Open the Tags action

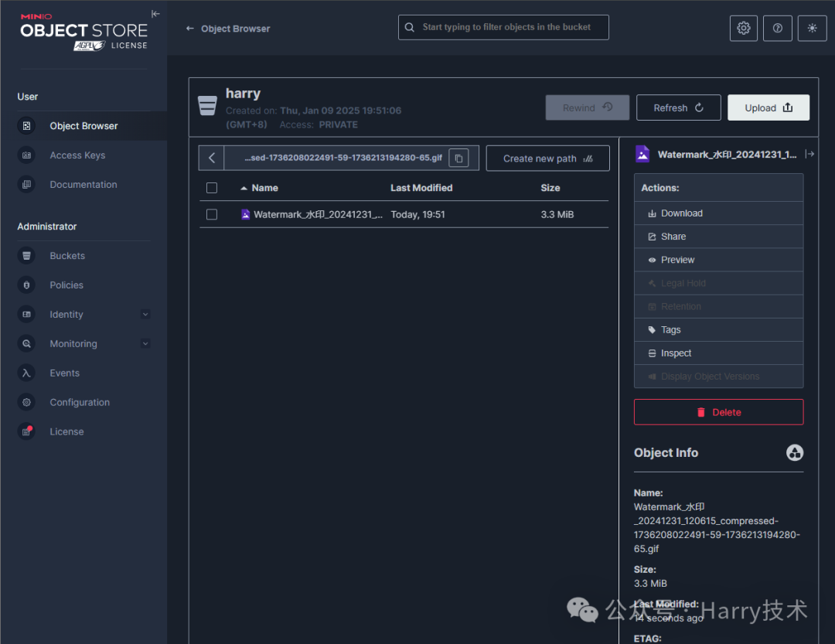pyautogui.click(x=718, y=329)
